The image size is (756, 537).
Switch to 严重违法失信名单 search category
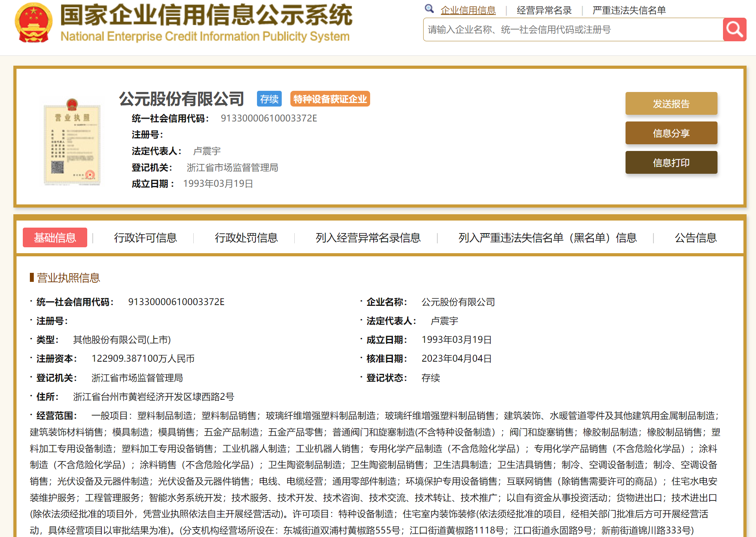629,10
